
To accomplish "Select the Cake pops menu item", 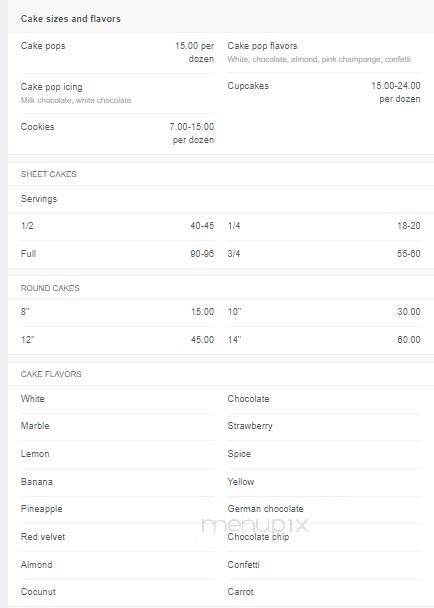I will point(117,52).
